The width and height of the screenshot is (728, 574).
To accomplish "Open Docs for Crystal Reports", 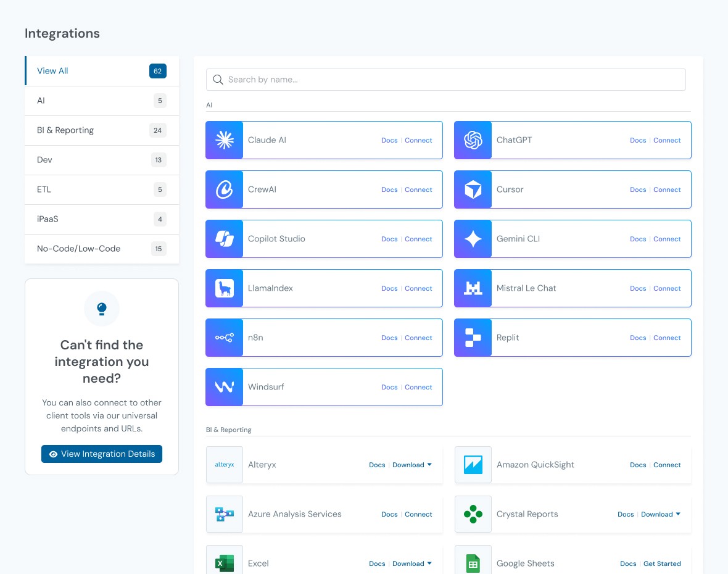I will pyautogui.click(x=626, y=514).
